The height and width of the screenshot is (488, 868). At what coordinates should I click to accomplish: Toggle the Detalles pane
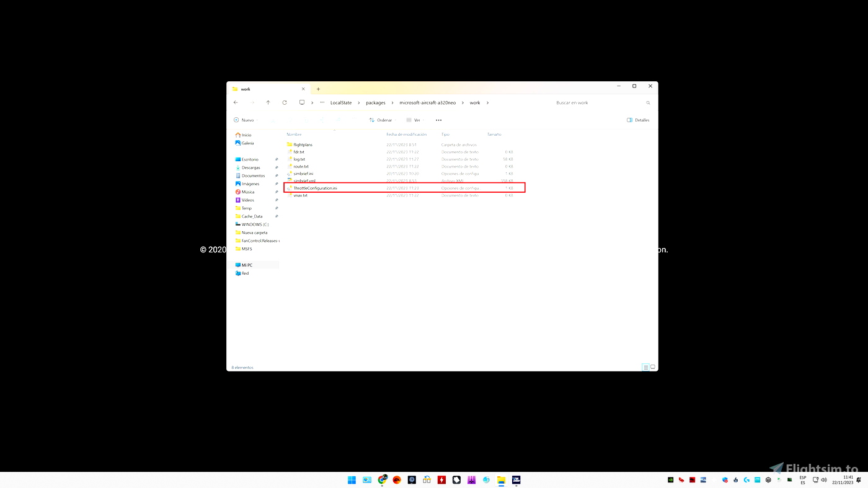click(x=638, y=120)
